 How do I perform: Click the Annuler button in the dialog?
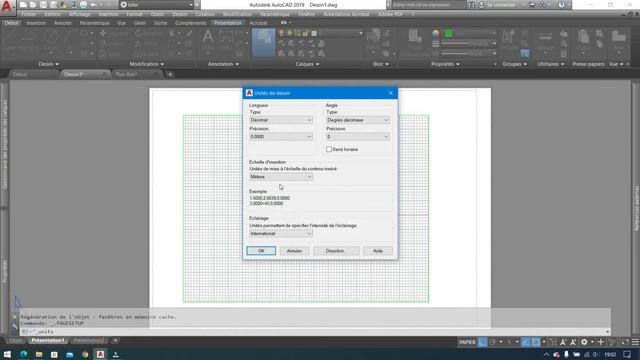coord(294,251)
